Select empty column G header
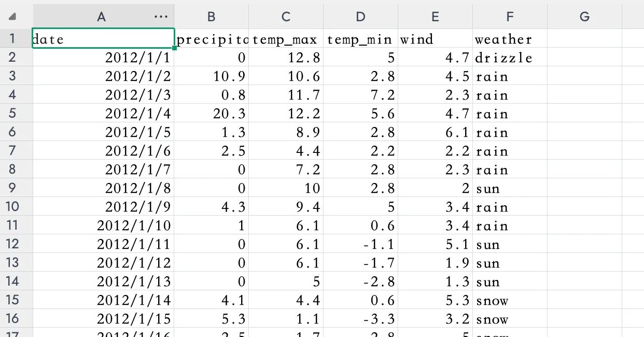The height and width of the screenshot is (337, 644). (584, 17)
